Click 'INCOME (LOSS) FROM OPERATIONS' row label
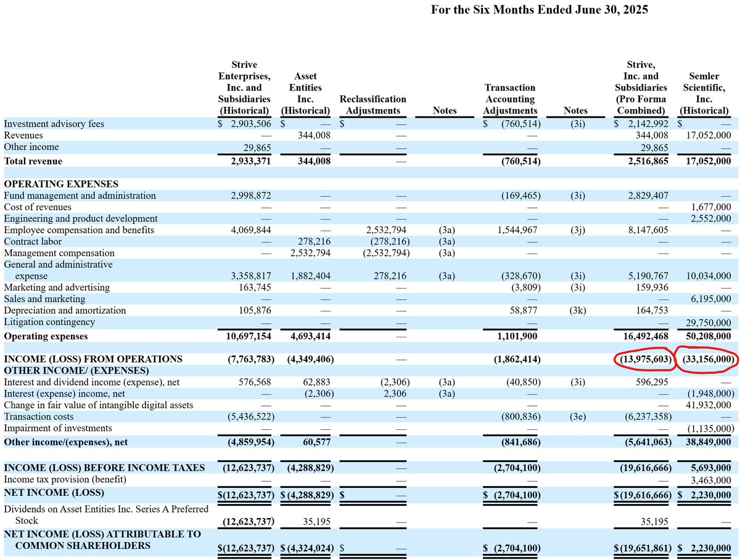Image resolution: width=740 pixels, height=560 pixels. click(x=93, y=359)
